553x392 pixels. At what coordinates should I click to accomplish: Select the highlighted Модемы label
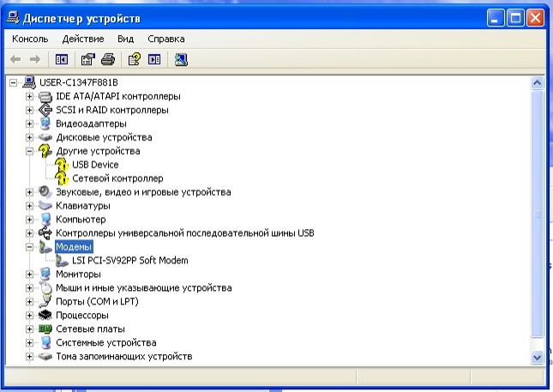pyautogui.click(x=74, y=247)
